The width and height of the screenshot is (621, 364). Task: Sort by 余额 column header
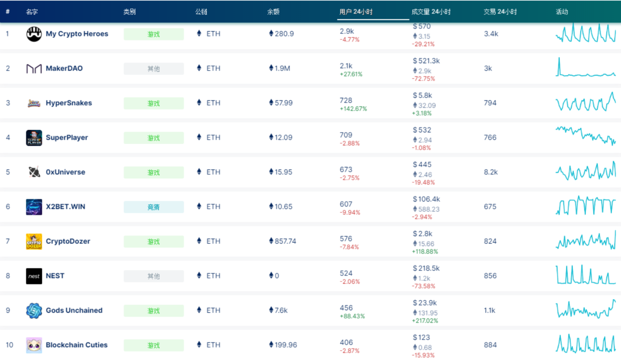[273, 12]
